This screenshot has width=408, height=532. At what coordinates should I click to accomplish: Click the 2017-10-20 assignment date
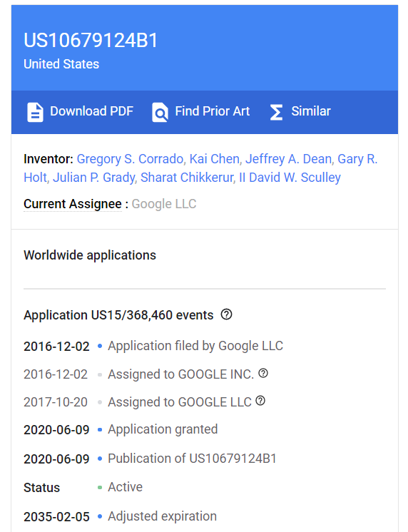coord(56,402)
